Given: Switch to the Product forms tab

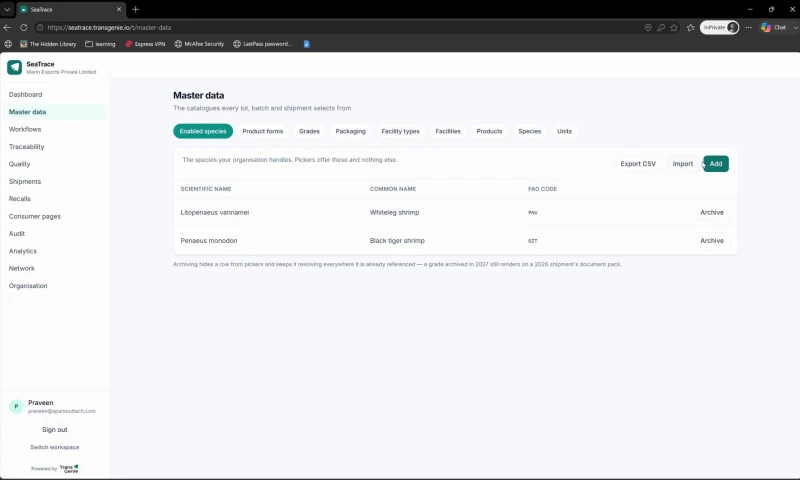Looking at the screenshot, I should (263, 131).
